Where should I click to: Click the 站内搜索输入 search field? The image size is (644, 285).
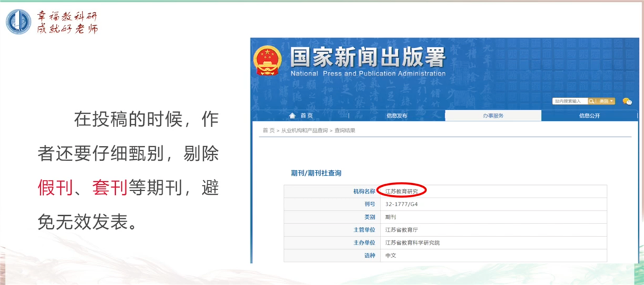[570, 101]
